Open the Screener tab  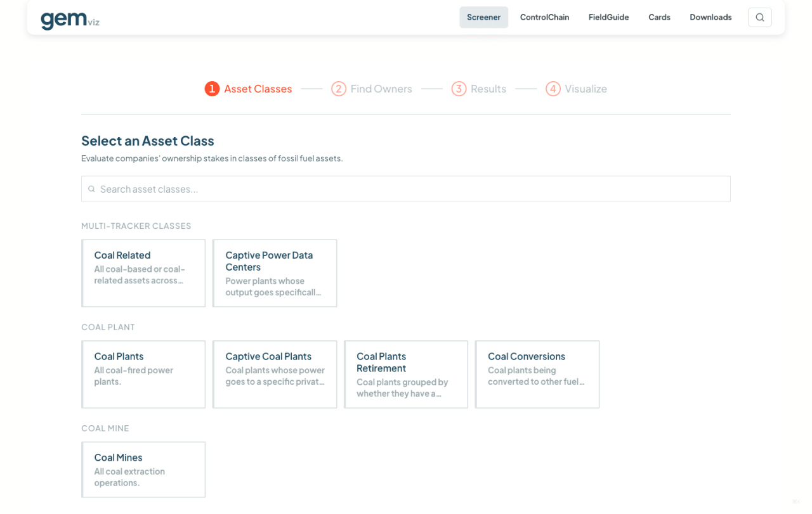click(x=484, y=17)
